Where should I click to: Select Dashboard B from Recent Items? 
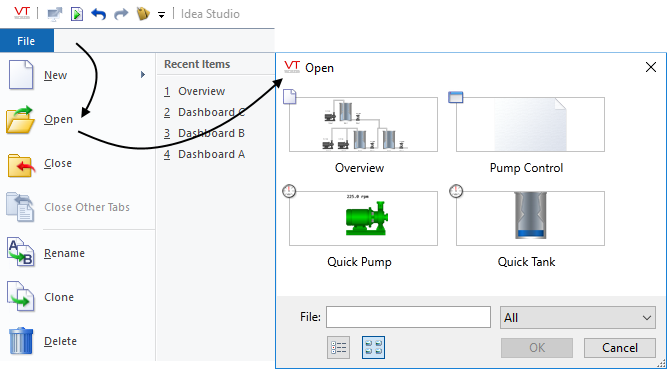(x=205, y=133)
